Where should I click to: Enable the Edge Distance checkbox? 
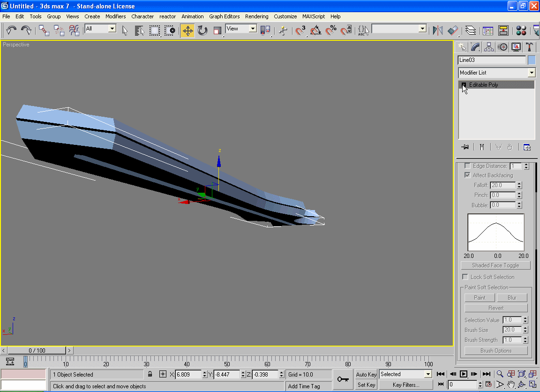467,166
